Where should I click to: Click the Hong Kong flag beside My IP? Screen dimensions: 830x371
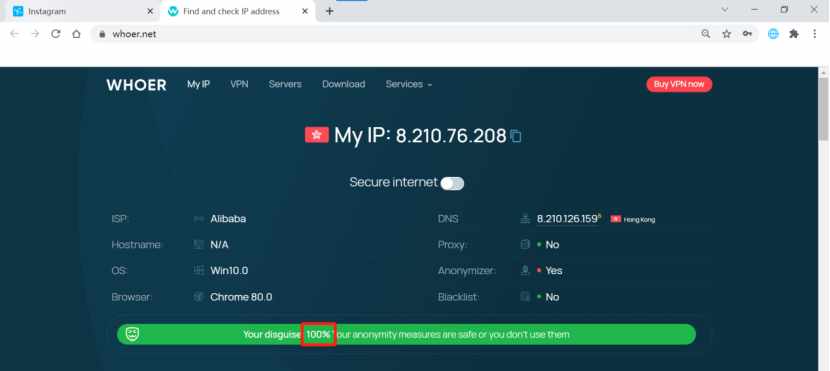[317, 135]
